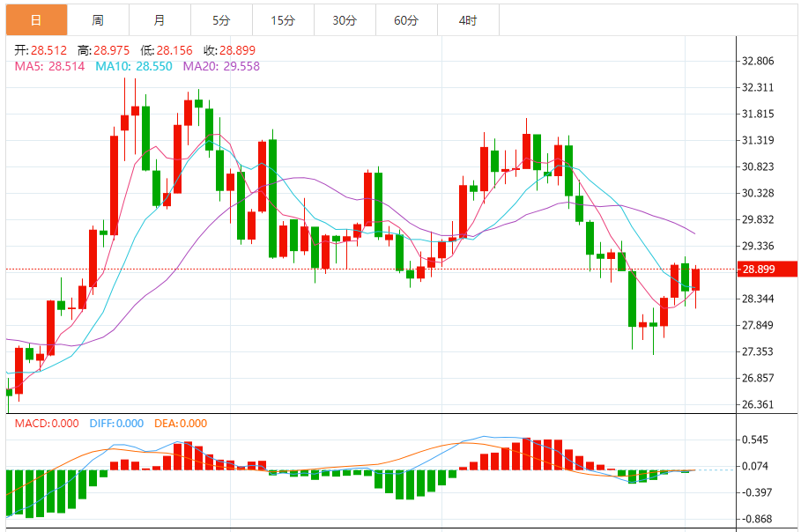Open the 5分 timeframe tab
801x532 pixels.
222,20
